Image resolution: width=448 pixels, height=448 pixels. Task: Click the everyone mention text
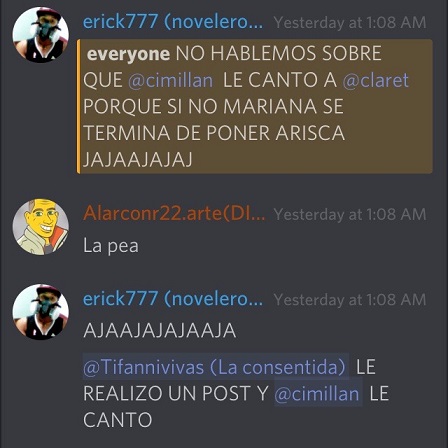point(128,54)
